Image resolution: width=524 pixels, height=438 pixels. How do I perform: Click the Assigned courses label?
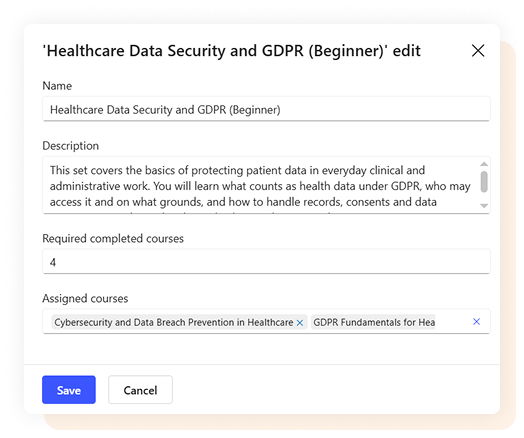pyautogui.click(x=85, y=298)
